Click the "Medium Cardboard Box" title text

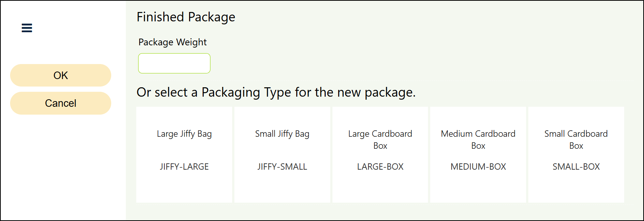[478, 139]
